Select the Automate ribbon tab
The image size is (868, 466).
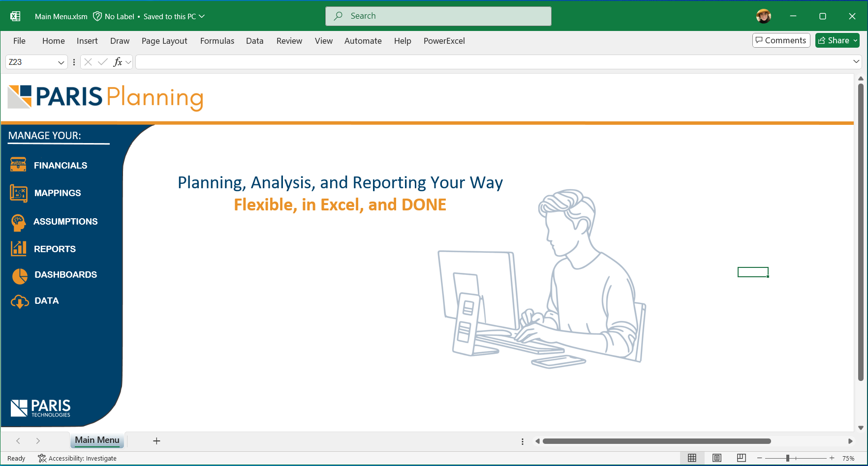[363, 41]
